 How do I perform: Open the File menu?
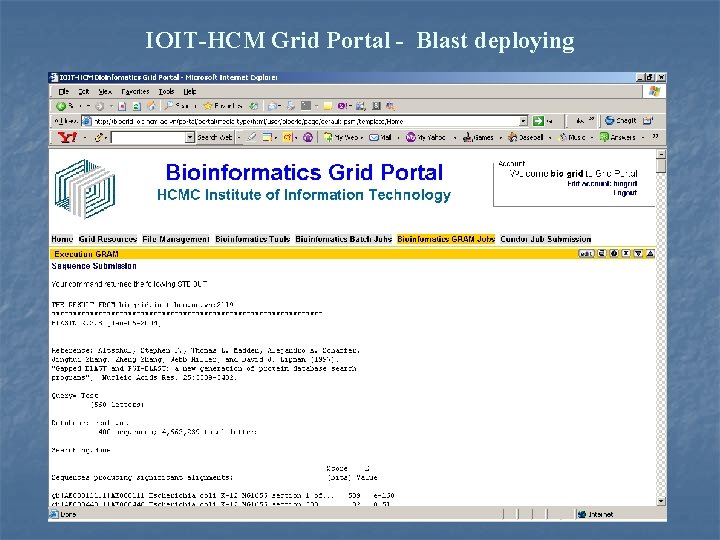click(x=63, y=91)
